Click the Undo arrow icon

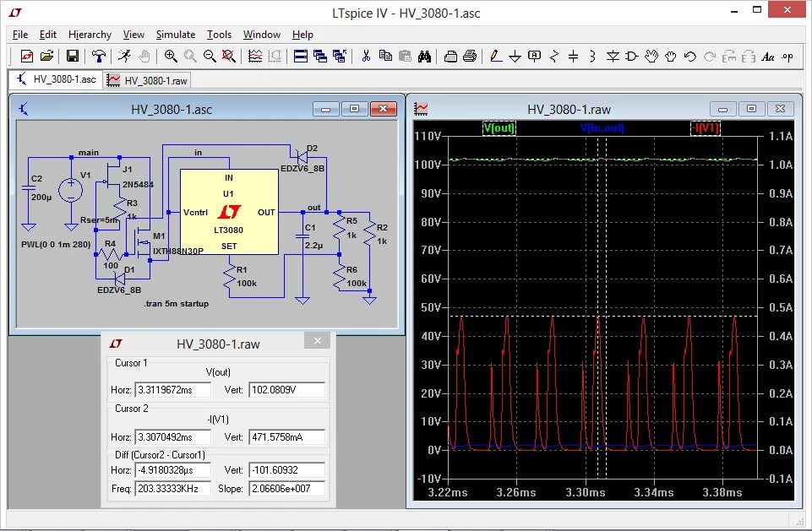pyautogui.click(x=689, y=56)
